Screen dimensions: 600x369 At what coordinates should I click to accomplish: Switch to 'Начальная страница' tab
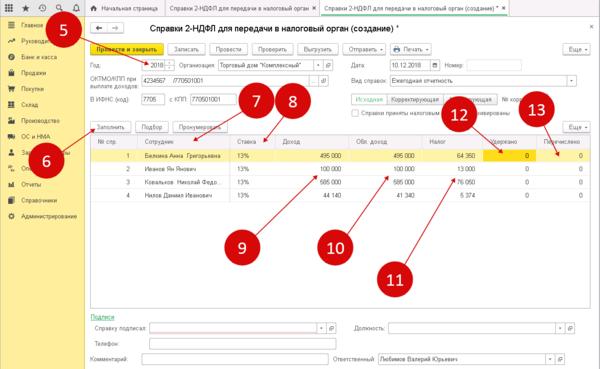coord(124,8)
